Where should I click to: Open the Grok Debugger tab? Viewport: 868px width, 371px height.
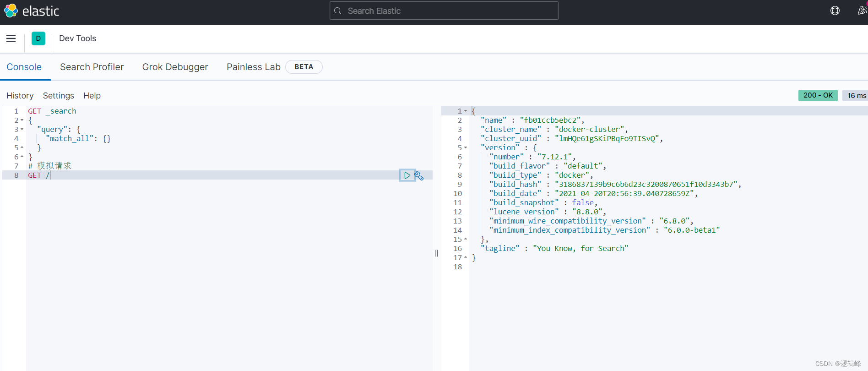coord(175,67)
